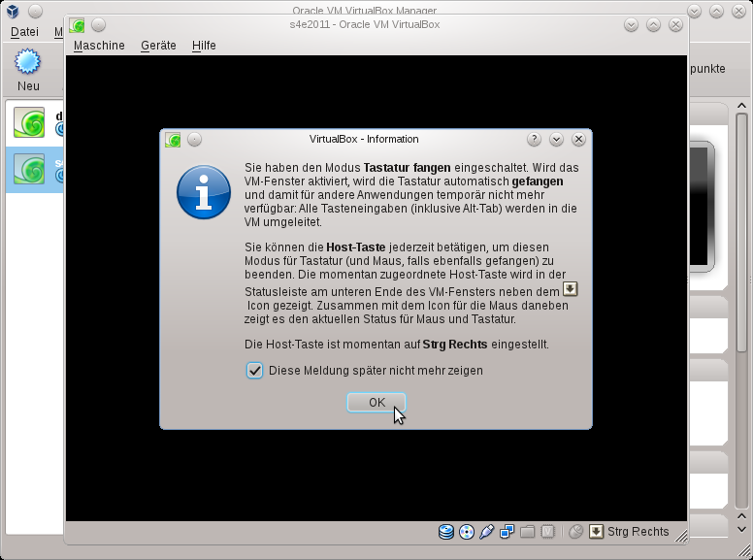The image size is (753, 560).
Task: Click the help question mark button in Information dialog
Action: [x=534, y=140]
